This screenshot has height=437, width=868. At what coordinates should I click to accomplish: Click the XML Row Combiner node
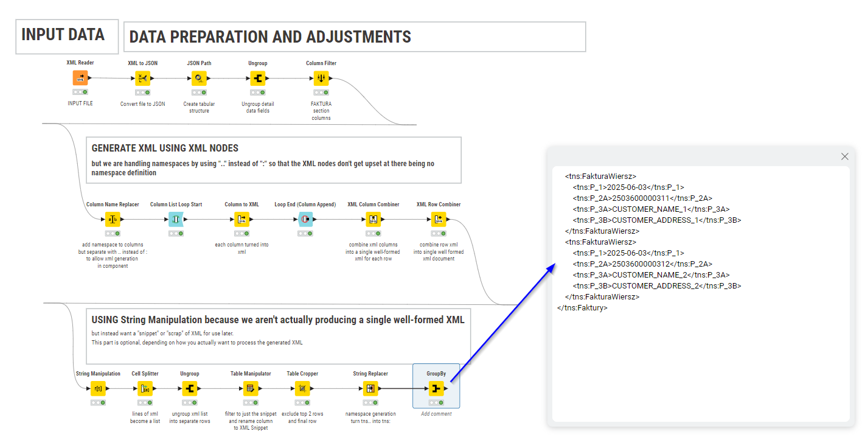(438, 219)
